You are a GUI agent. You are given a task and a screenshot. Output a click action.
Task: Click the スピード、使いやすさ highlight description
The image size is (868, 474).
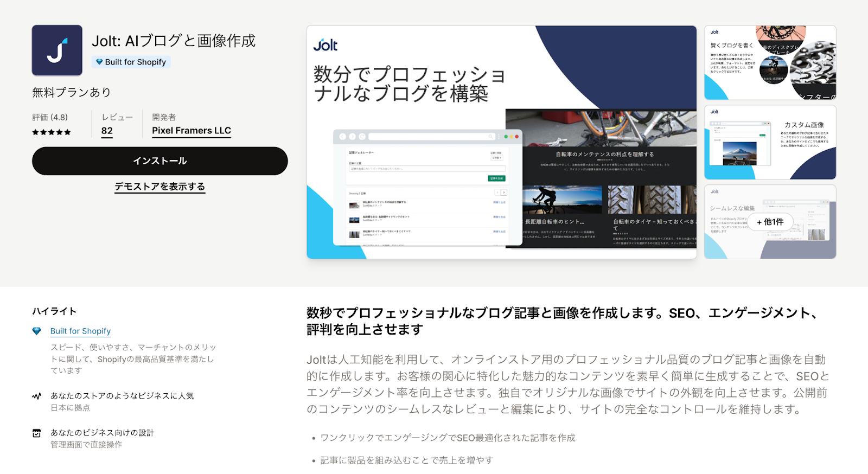(x=133, y=359)
